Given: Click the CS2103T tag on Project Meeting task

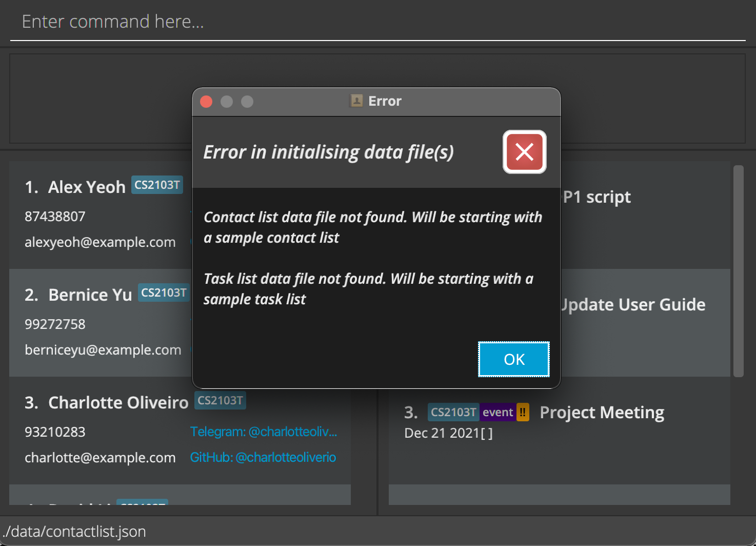Looking at the screenshot, I should click(x=453, y=412).
